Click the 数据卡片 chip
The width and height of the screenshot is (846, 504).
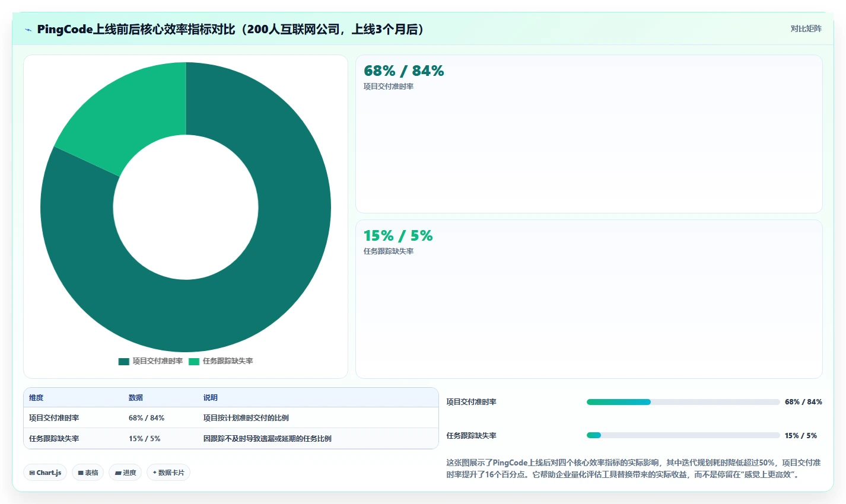pyautogui.click(x=168, y=473)
